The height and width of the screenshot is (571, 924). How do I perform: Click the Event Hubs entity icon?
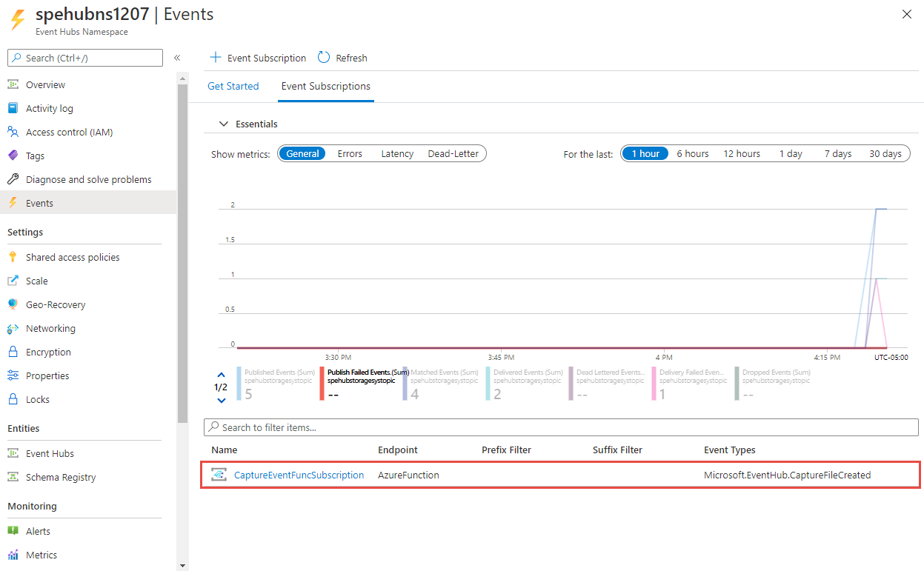[x=13, y=453]
